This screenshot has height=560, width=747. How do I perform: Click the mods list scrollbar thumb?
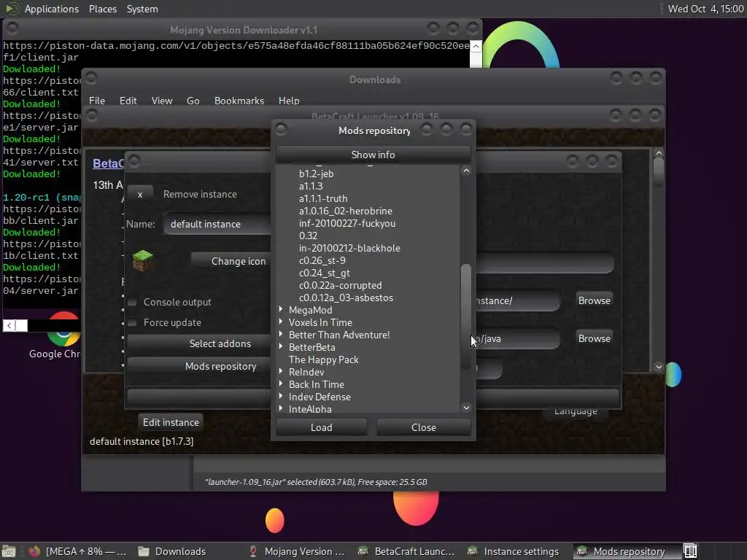(x=466, y=316)
